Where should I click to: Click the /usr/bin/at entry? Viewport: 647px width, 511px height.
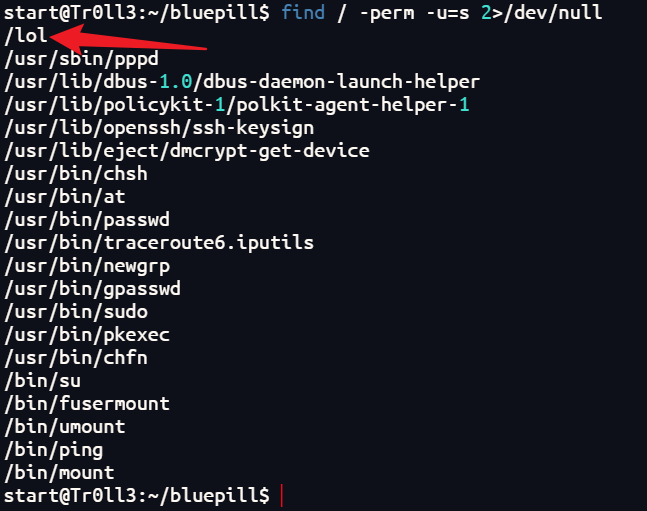65,197
